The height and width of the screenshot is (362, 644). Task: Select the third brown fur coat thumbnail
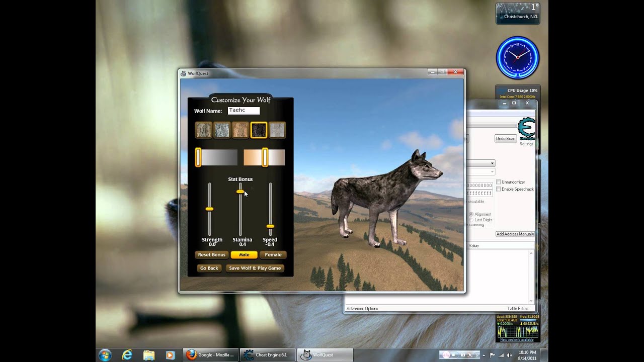[x=240, y=130]
